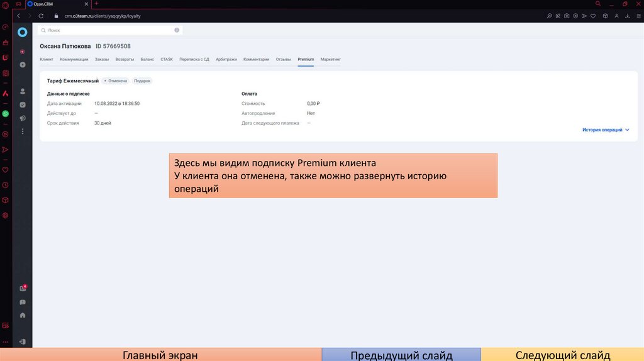644x361 pixels.
Task: Open the three-dots more icon in CRM sidebar
Action: point(23,131)
